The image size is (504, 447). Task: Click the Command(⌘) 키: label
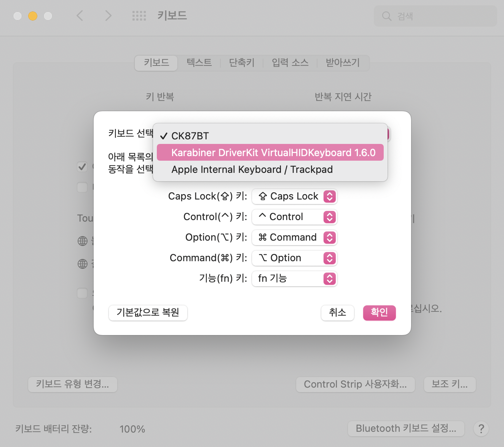click(x=209, y=258)
